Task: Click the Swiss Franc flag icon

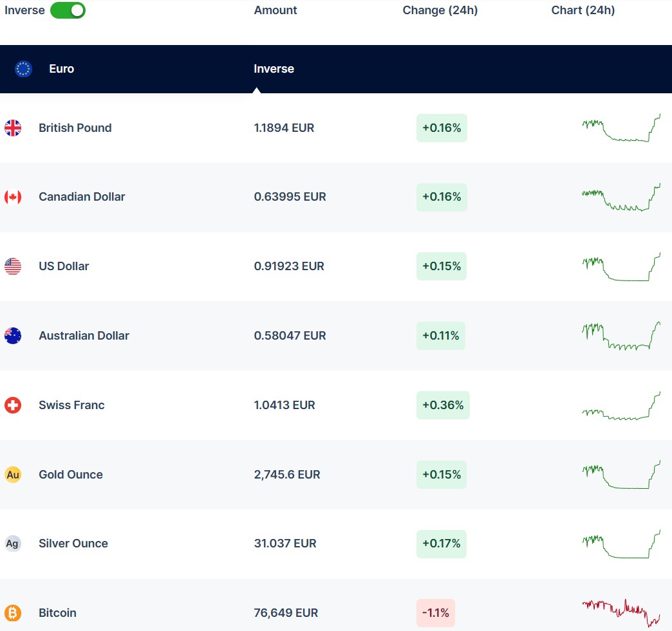Action: (x=13, y=405)
